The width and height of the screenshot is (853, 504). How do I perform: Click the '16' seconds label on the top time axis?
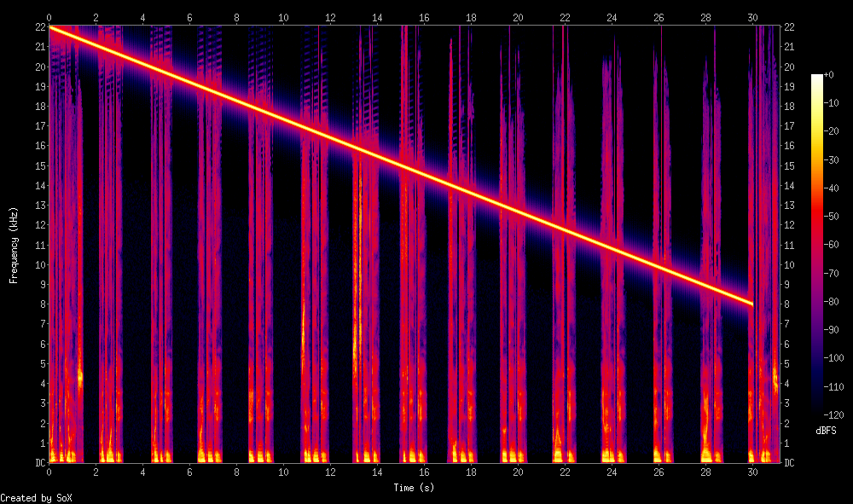point(424,17)
